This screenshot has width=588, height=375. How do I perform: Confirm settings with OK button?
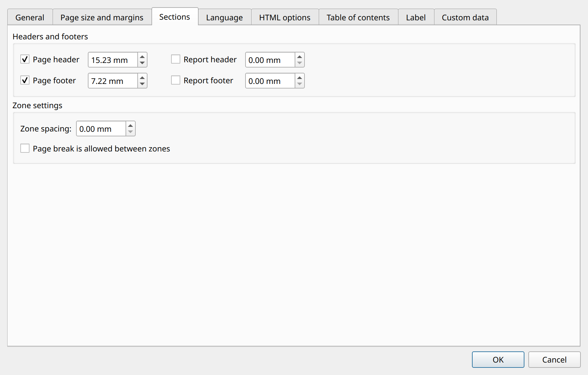pyautogui.click(x=498, y=360)
